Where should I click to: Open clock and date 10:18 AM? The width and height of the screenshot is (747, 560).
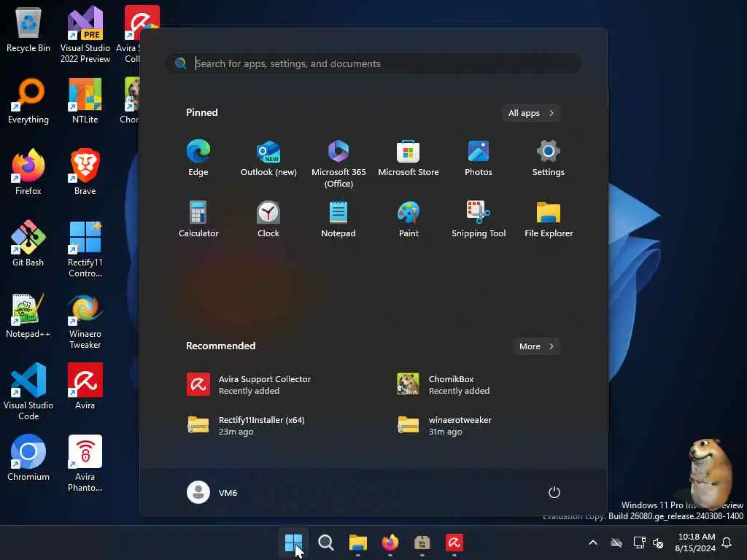click(x=695, y=542)
